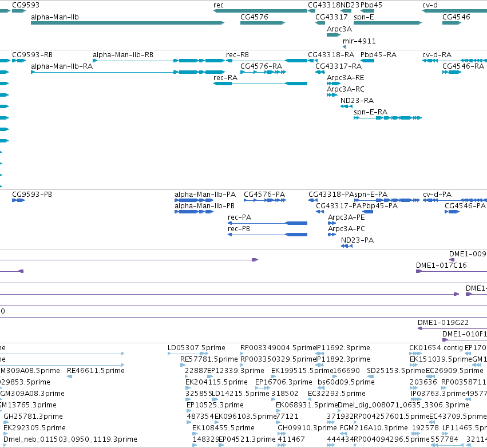Click transcript ND23-RA
The image size is (487, 448).
pyautogui.click(x=357, y=101)
